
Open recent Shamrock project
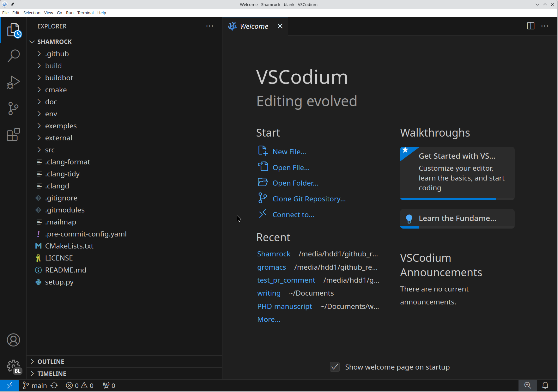(274, 254)
